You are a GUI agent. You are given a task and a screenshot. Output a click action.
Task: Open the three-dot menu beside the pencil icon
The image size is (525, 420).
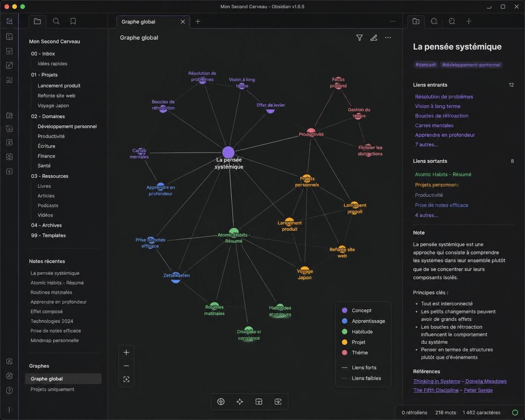tap(388, 37)
